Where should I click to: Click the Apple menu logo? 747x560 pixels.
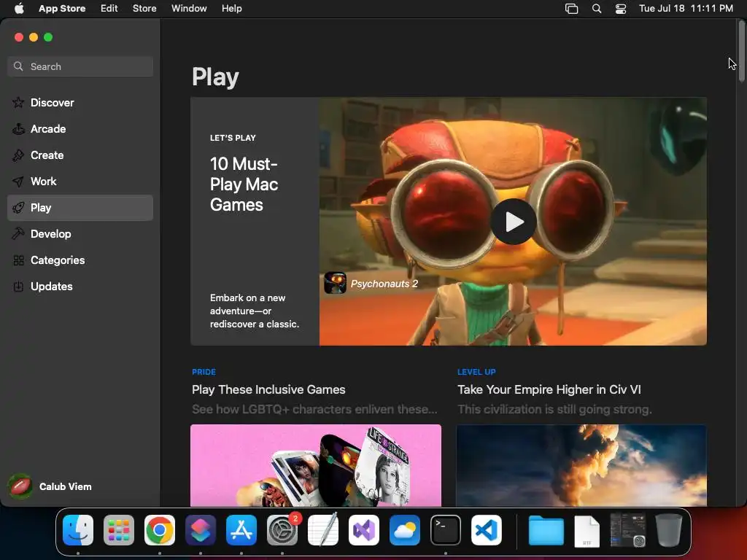coord(19,8)
